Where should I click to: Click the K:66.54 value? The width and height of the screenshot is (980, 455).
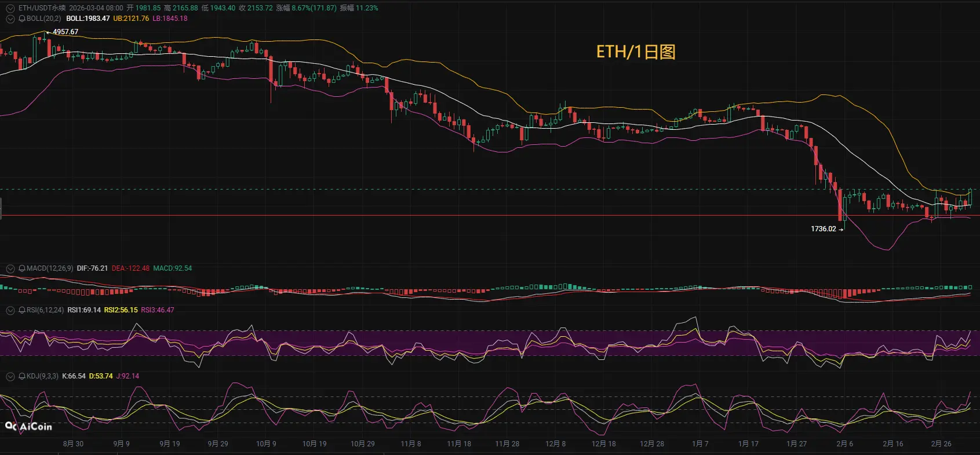coord(74,376)
